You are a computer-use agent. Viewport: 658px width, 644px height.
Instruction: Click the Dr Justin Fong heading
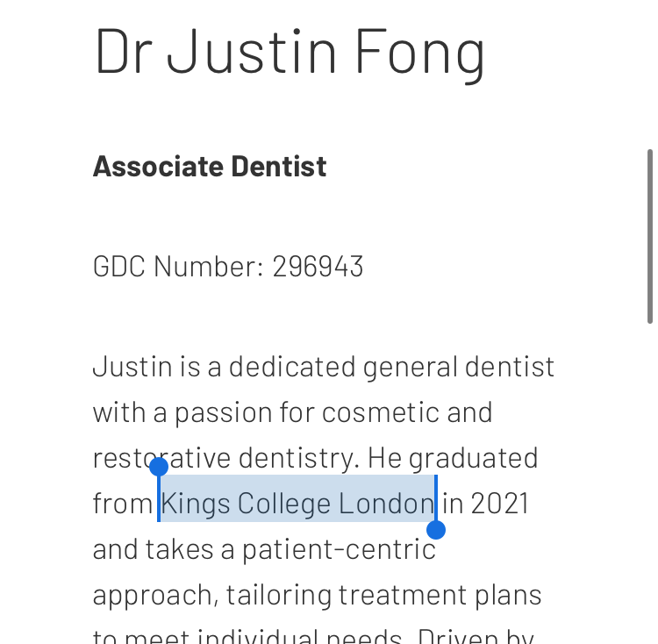pyautogui.click(x=290, y=51)
